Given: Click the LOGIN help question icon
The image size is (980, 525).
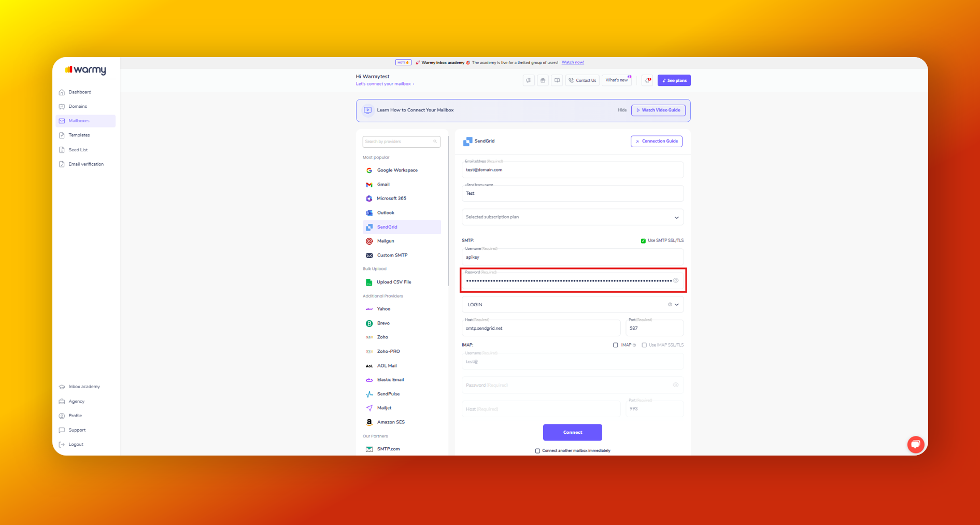Looking at the screenshot, I should pos(670,305).
